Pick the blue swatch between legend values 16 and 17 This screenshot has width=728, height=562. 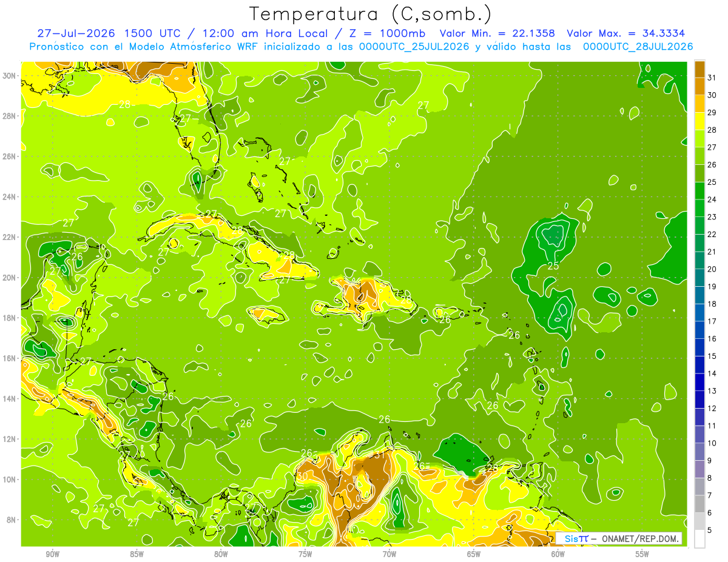699,330
